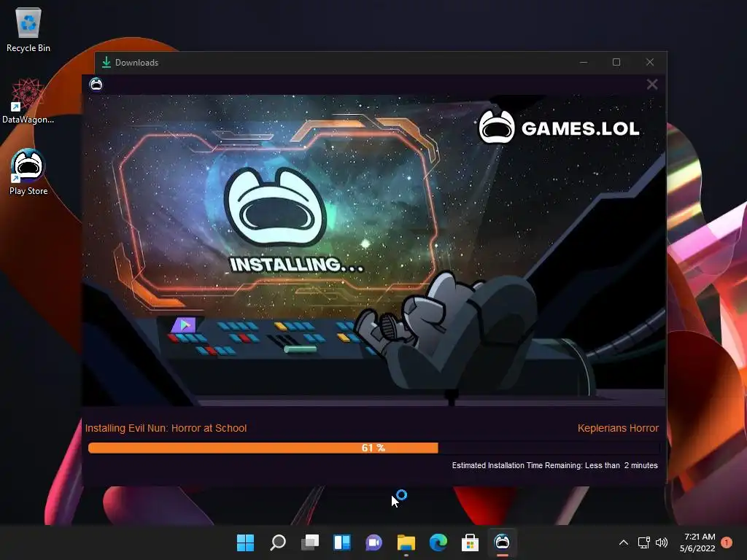Click the Games.lol taskbar icon
This screenshot has width=747, height=560.
point(502,542)
